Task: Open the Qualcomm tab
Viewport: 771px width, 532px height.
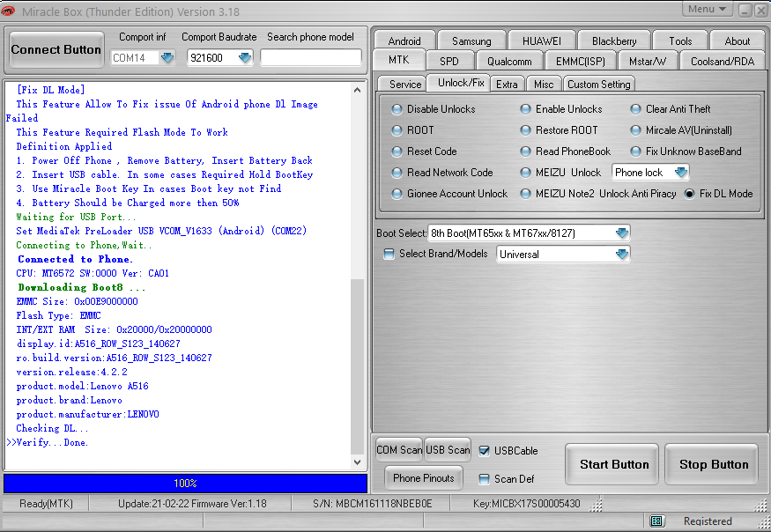Action: pyautogui.click(x=509, y=61)
